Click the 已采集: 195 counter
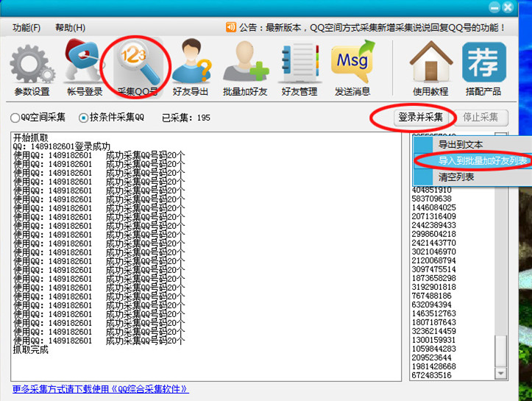The height and width of the screenshot is (401, 532). pyautogui.click(x=186, y=118)
